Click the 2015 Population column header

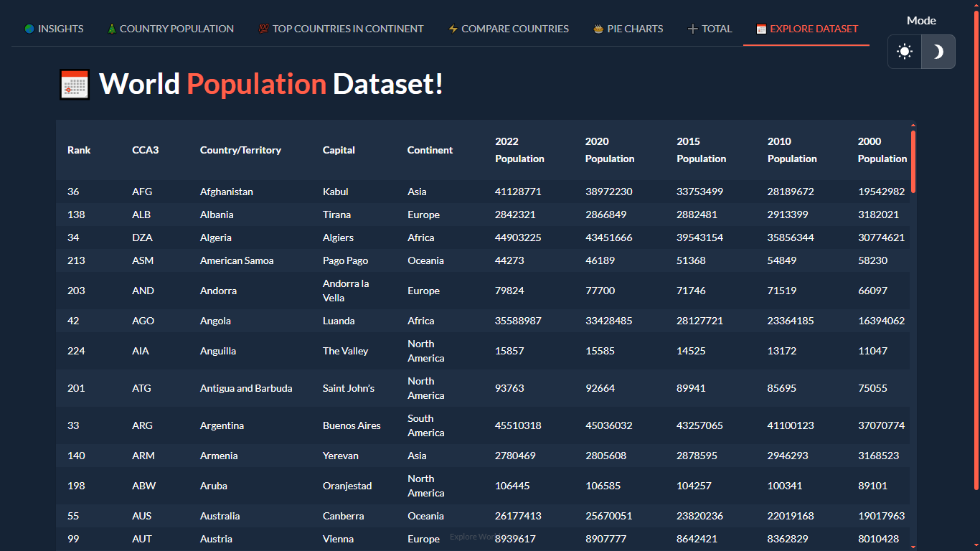tap(701, 150)
